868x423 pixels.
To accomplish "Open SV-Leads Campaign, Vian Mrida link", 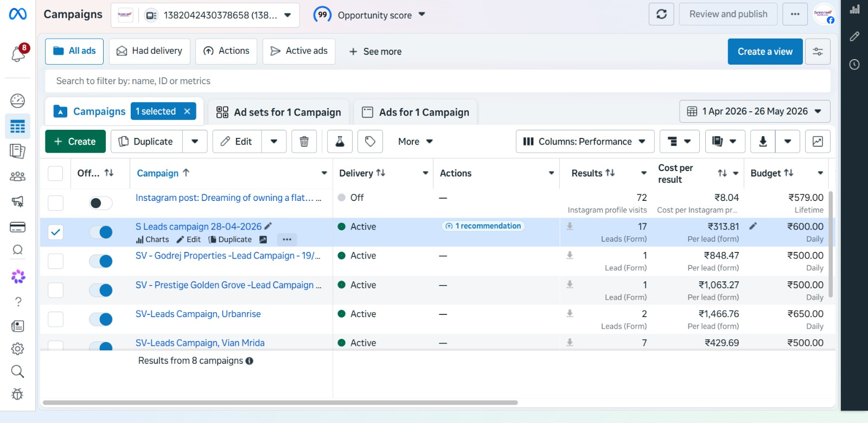I will coord(200,343).
